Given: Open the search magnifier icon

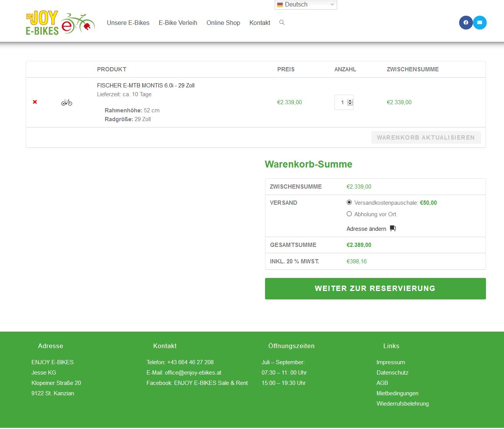Looking at the screenshot, I should pos(282,23).
